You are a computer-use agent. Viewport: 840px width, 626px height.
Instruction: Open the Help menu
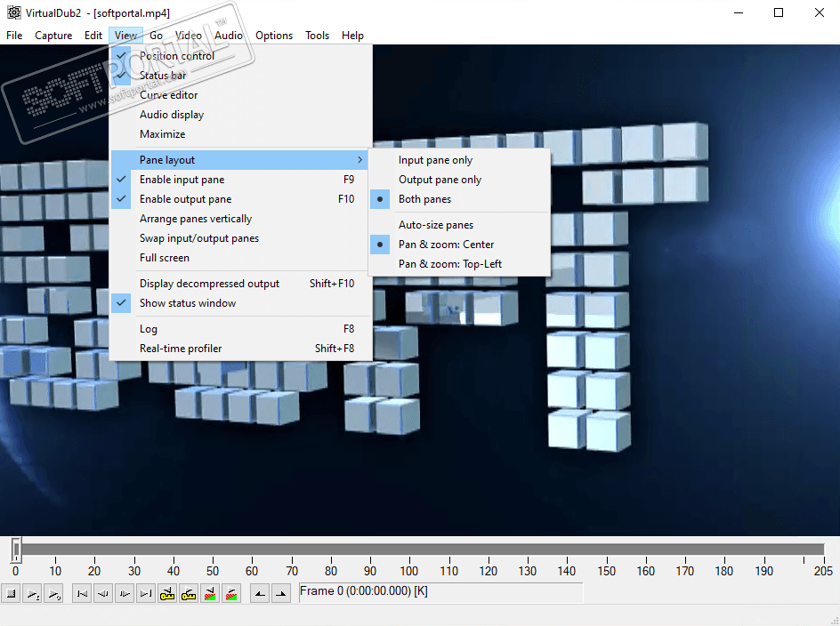(352, 36)
